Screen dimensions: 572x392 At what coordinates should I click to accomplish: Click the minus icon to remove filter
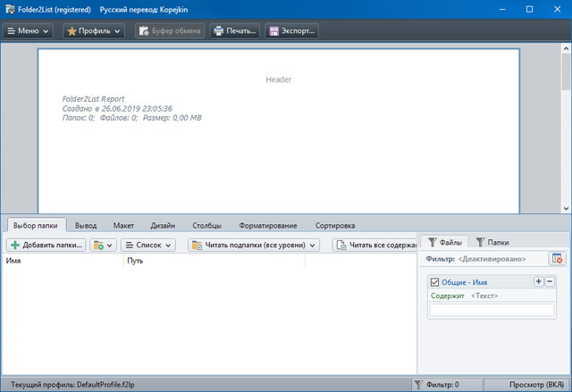click(550, 281)
